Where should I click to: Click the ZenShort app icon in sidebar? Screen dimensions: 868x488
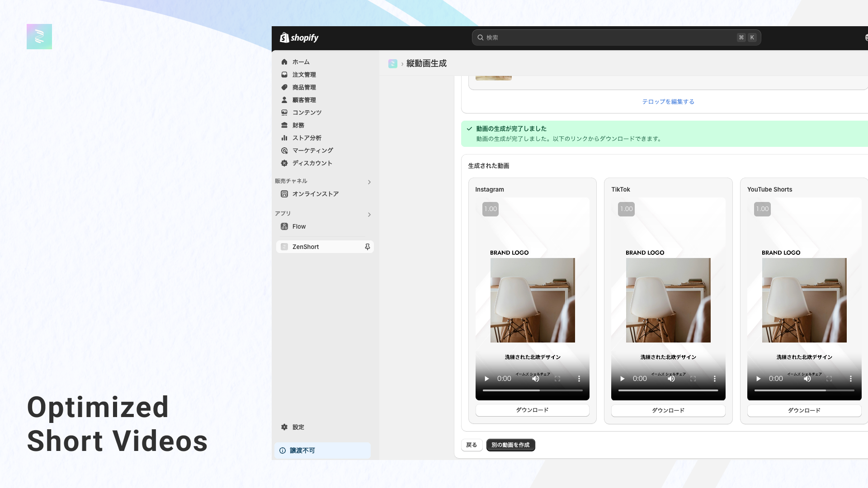(284, 247)
